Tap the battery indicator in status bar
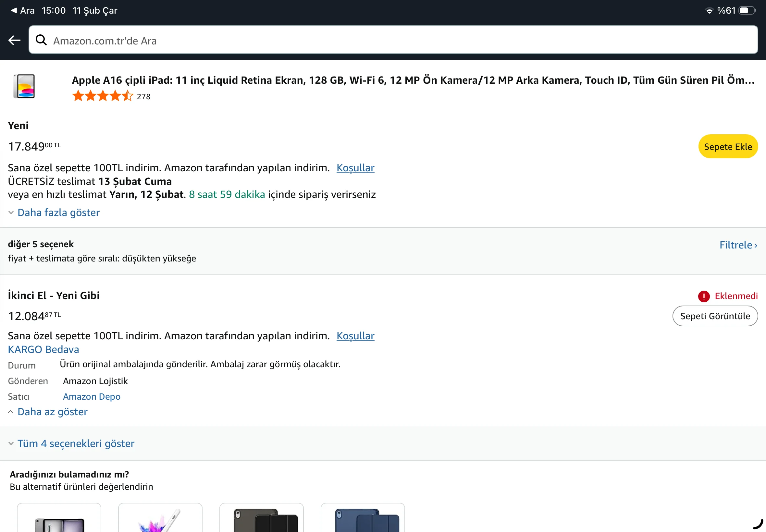The height and width of the screenshot is (532, 766). pos(747,10)
